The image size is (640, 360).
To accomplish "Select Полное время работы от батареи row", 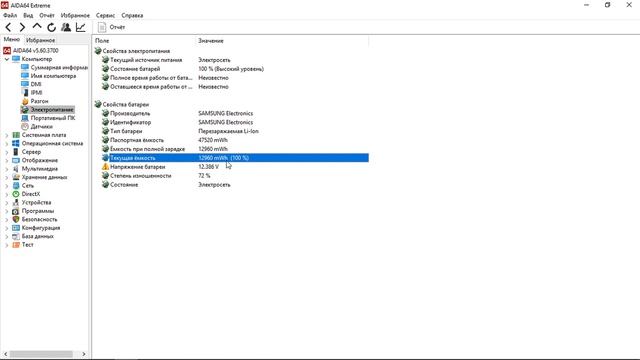I will pos(231,78).
